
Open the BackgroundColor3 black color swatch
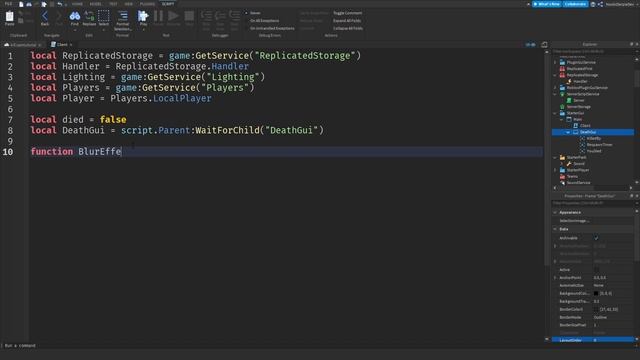[x=596, y=293]
